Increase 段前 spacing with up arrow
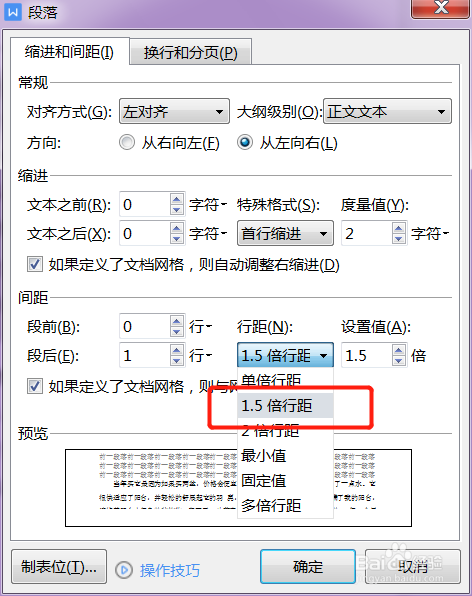This screenshot has height=596, width=472. pyautogui.click(x=177, y=320)
